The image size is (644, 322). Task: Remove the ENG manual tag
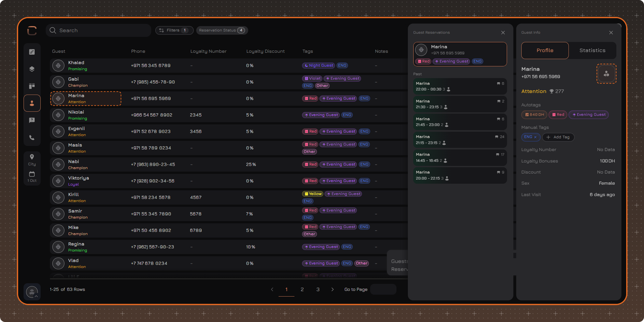535,137
